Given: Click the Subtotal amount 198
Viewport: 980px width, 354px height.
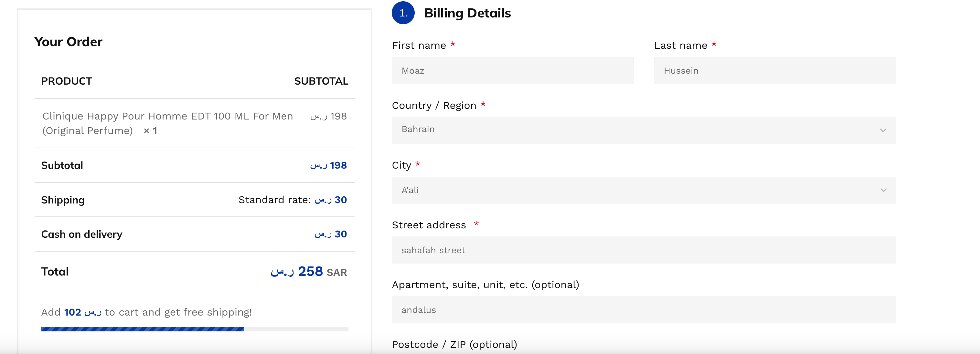Looking at the screenshot, I should click(328, 165).
